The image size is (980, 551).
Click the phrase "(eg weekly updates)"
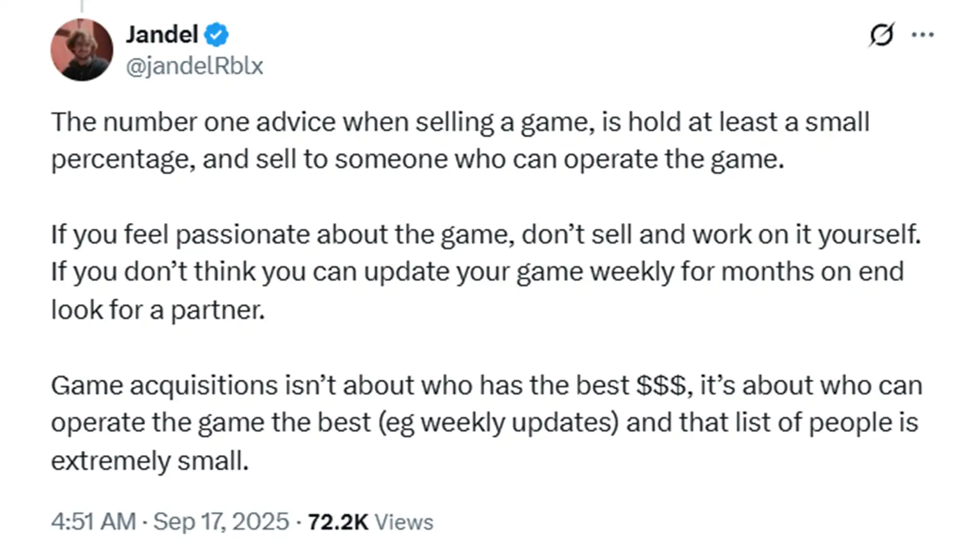tap(498, 423)
